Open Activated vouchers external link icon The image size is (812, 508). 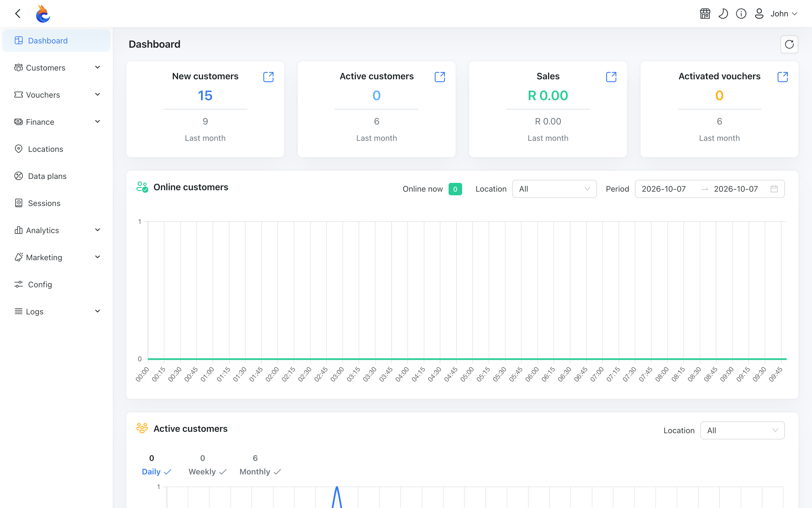[x=783, y=77]
